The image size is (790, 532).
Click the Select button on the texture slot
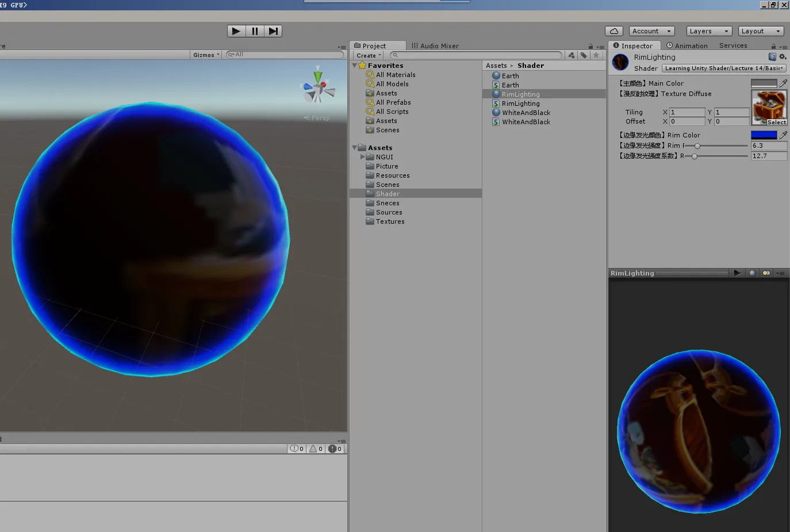tap(776, 122)
